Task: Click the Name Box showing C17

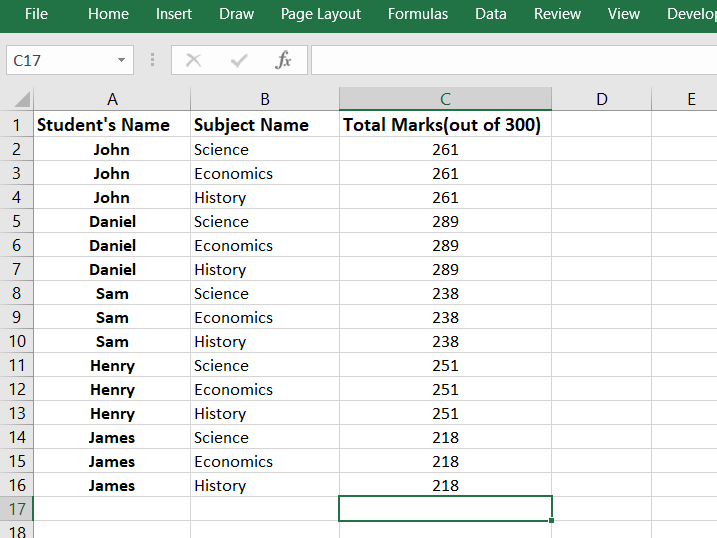Action: point(58,61)
